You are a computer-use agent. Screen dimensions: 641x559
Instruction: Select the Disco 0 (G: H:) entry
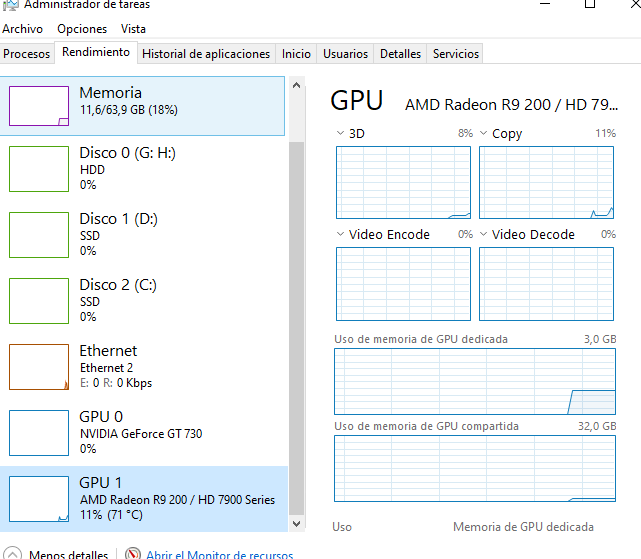pos(142,169)
